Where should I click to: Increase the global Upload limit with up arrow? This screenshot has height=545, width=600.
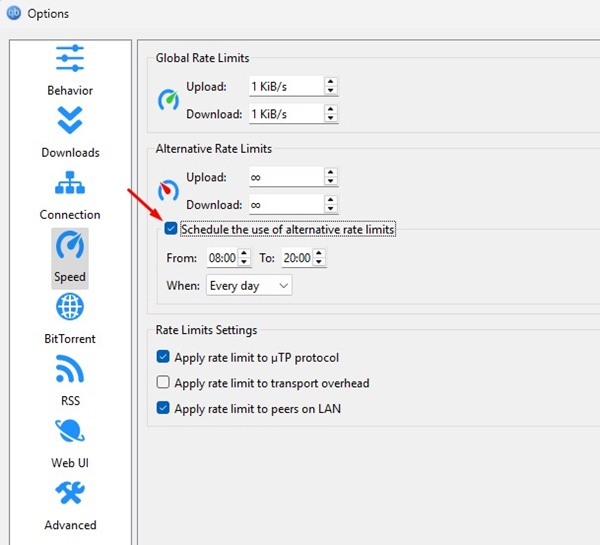pyautogui.click(x=330, y=82)
